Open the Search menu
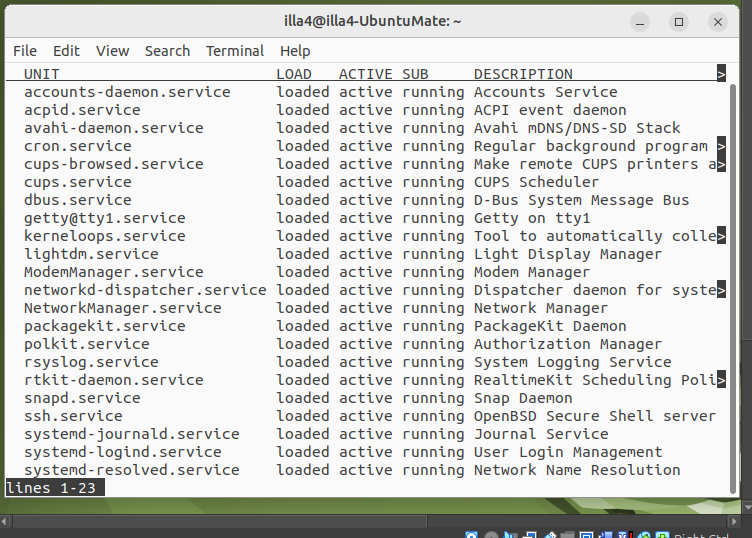Viewport: 752px width, 538px height. [x=167, y=51]
